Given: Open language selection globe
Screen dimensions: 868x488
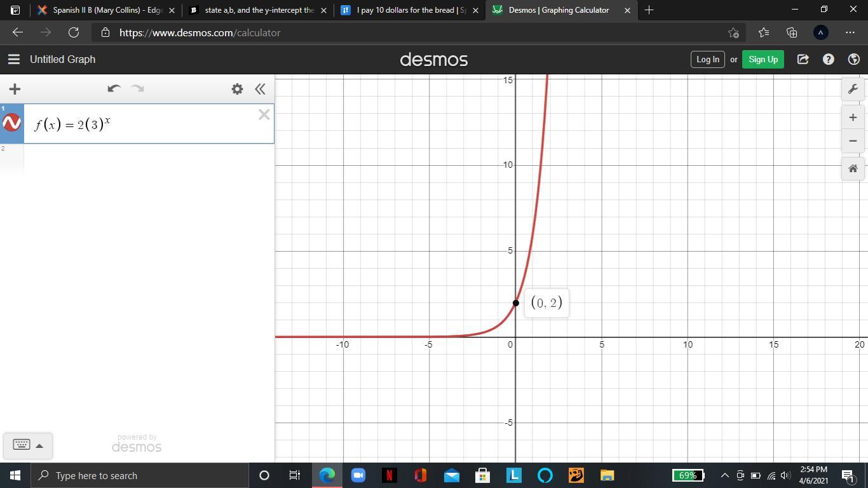Looking at the screenshot, I should pos(854,59).
